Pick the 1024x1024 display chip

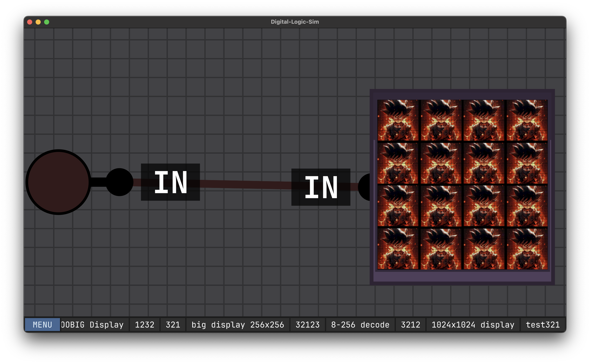point(473,324)
